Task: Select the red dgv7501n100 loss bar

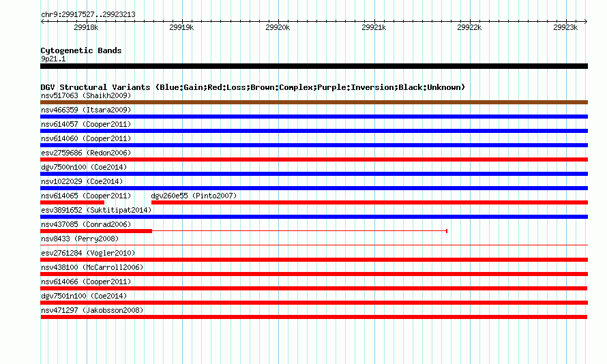Action: [x=314, y=303]
